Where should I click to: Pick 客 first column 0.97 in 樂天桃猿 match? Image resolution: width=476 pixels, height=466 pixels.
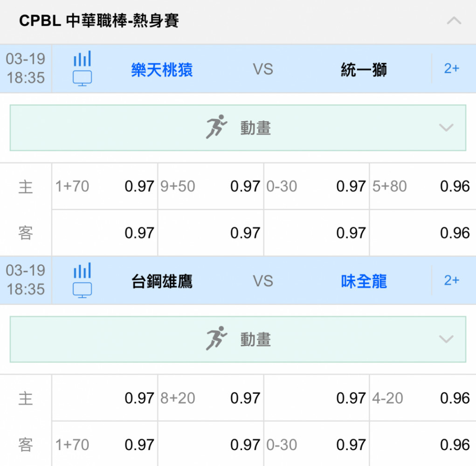pyautogui.click(x=105, y=233)
